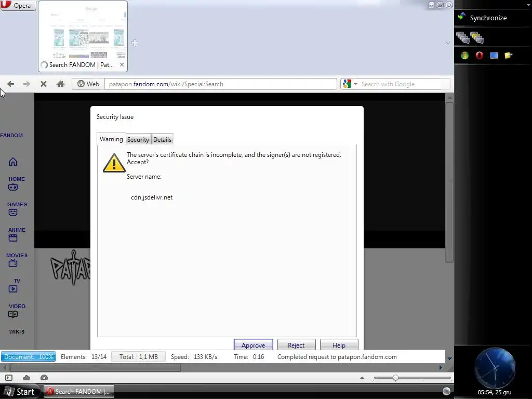Click the HOME sidebar label
Viewport: 532px width, 399px height.
pos(17,179)
